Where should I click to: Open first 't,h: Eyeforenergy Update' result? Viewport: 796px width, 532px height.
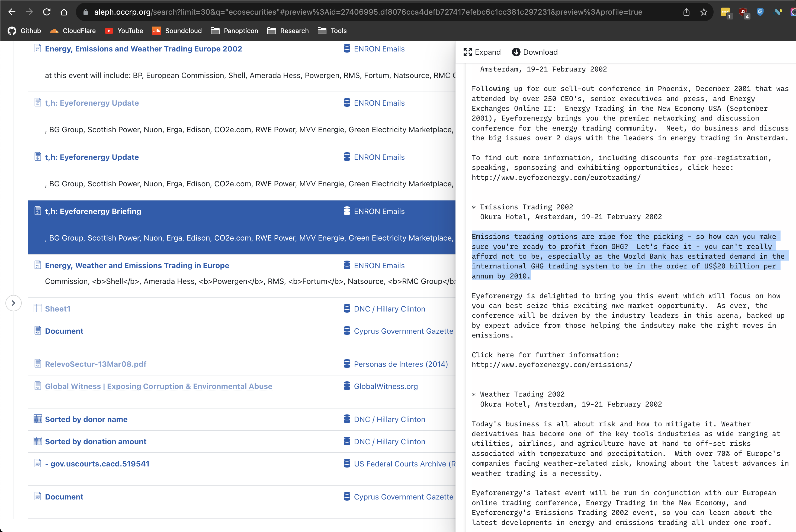coord(92,103)
